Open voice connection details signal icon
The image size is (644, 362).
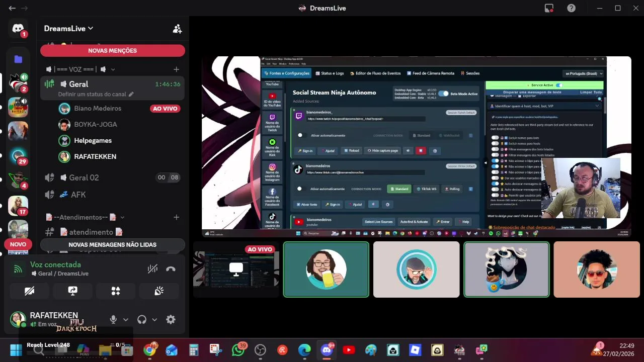18,269
